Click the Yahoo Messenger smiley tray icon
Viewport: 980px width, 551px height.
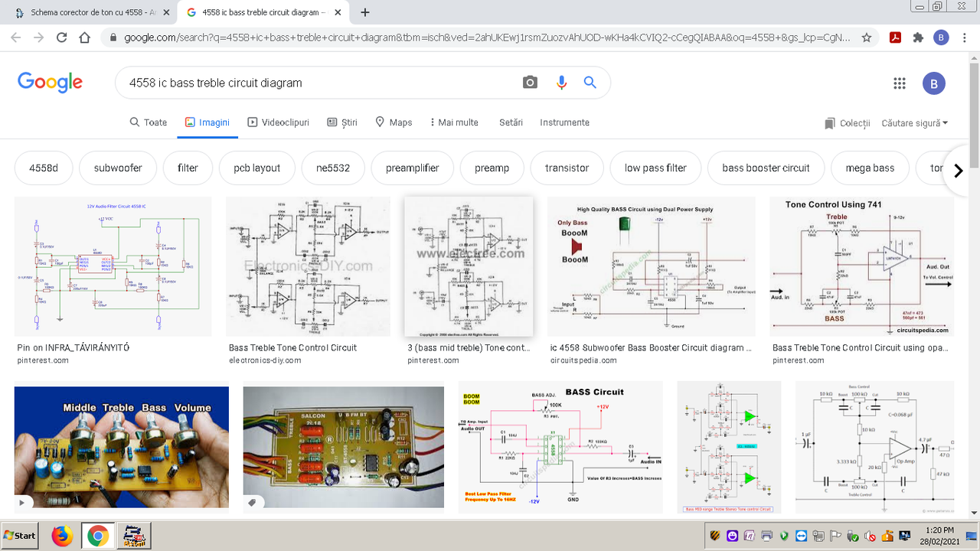coord(732,536)
